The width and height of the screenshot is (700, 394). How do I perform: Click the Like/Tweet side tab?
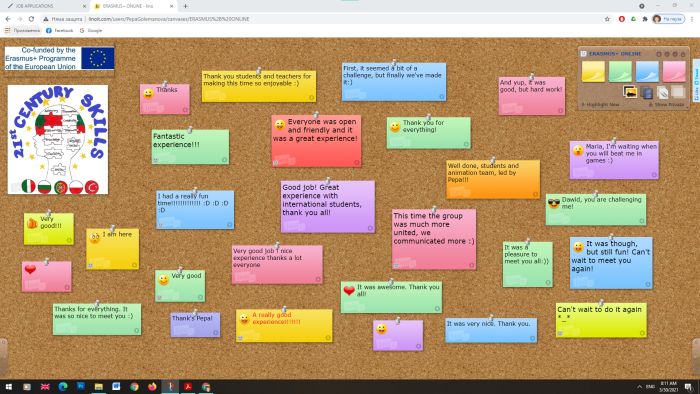696,80
